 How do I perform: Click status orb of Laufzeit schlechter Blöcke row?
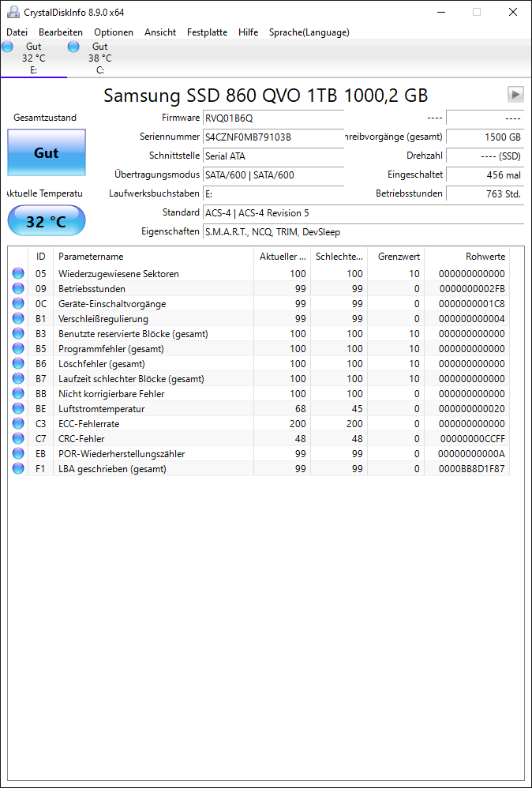coord(18,378)
